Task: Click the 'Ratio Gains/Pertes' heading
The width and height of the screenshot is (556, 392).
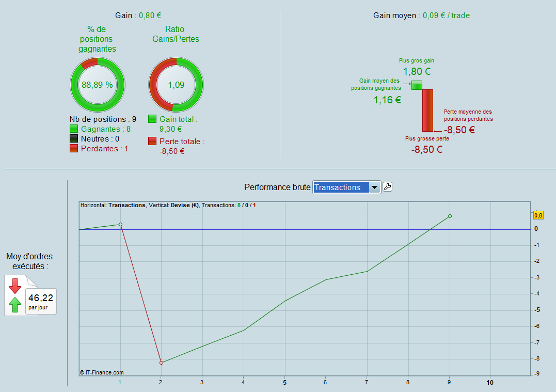Action: pos(176,34)
